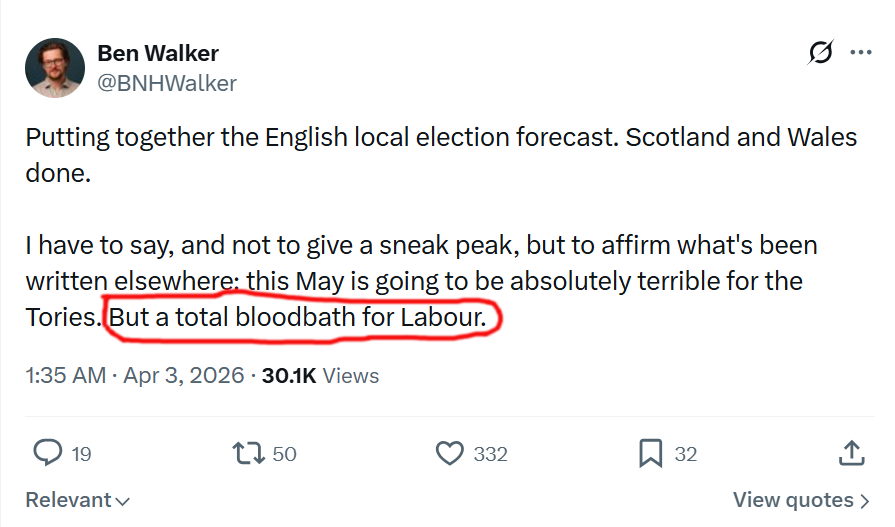Click the reply speech bubble icon
The width and height of the screenshot is (895, 527).
pos(48,453)
